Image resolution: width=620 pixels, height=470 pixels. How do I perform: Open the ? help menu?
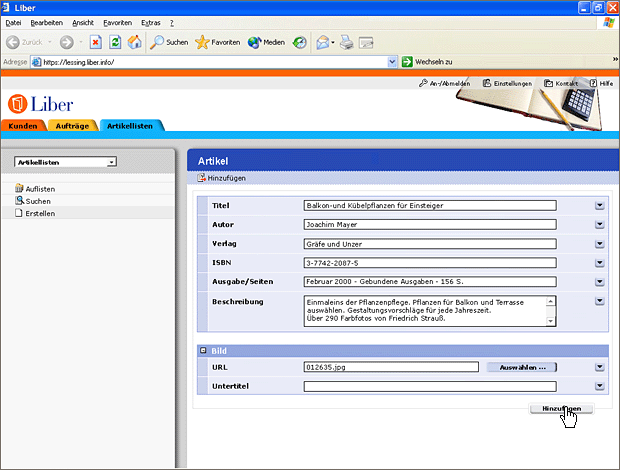tap(172, 23)
